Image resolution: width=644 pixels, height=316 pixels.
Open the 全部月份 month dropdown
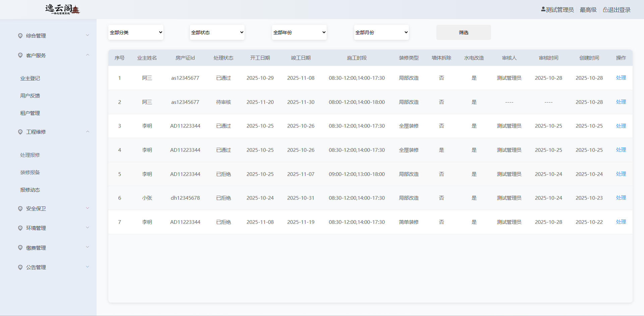click(381, 33)
